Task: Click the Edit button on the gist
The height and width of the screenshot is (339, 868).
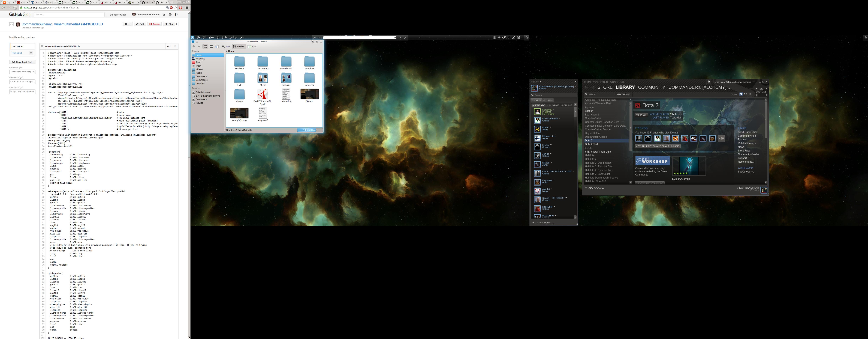Action: click(140, 24)
